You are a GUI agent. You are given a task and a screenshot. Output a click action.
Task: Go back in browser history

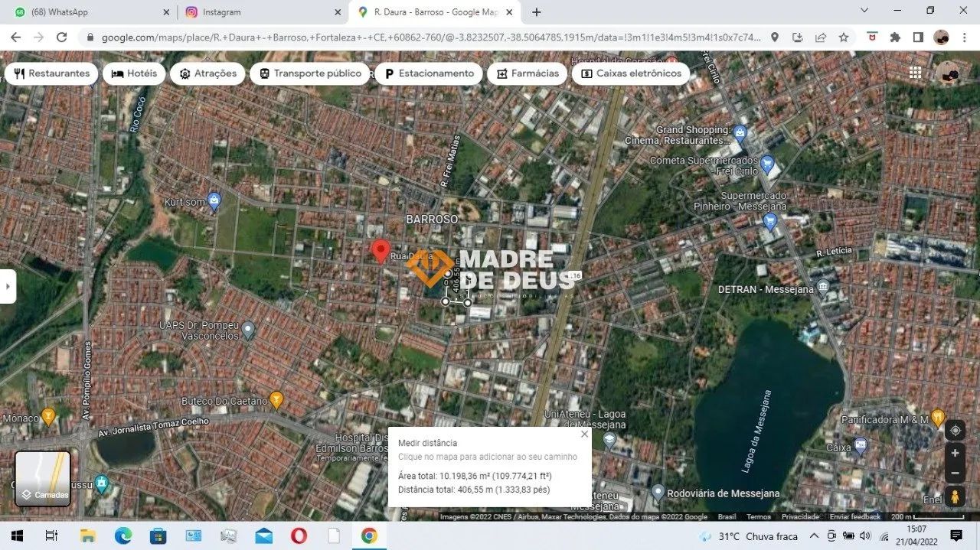tap(15, 37)
